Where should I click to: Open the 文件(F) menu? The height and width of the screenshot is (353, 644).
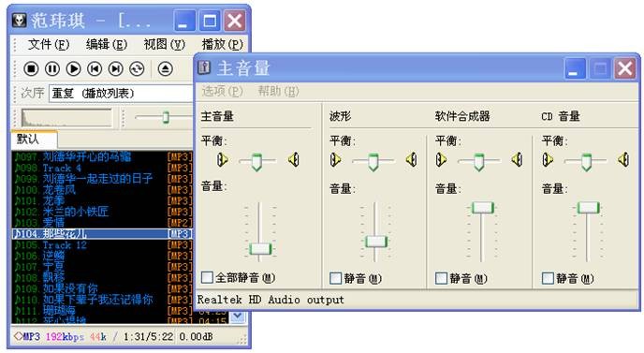click(x=49, y=44)
